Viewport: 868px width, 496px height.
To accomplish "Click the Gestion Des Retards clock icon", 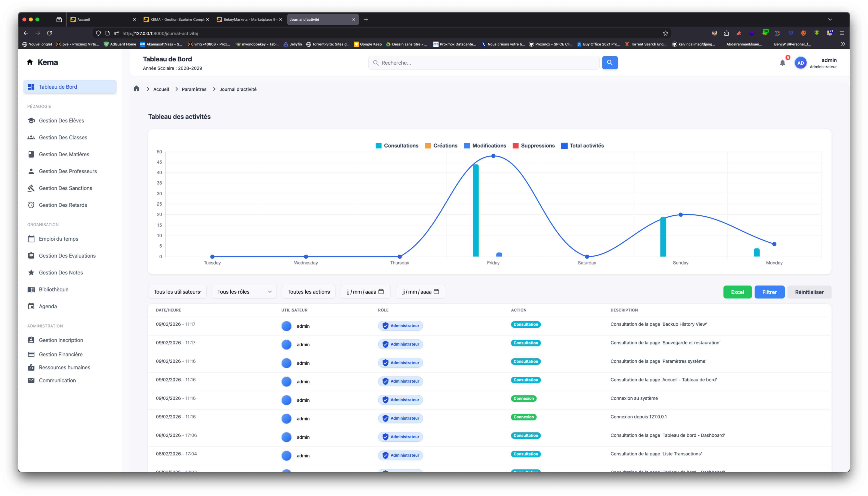I will [x=31, y=205].
